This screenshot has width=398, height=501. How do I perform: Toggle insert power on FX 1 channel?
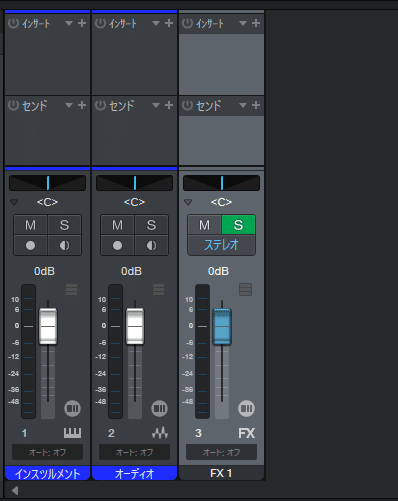pyautogui.click(x=187, y=23)
